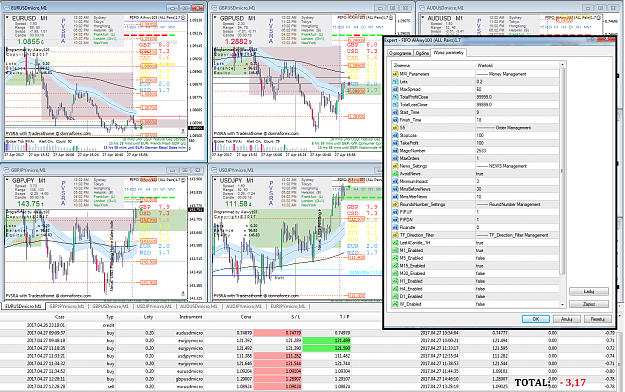625x392 pixels.
Task: Click the TakeProfit parameter icon
Action: pos(395,143)
